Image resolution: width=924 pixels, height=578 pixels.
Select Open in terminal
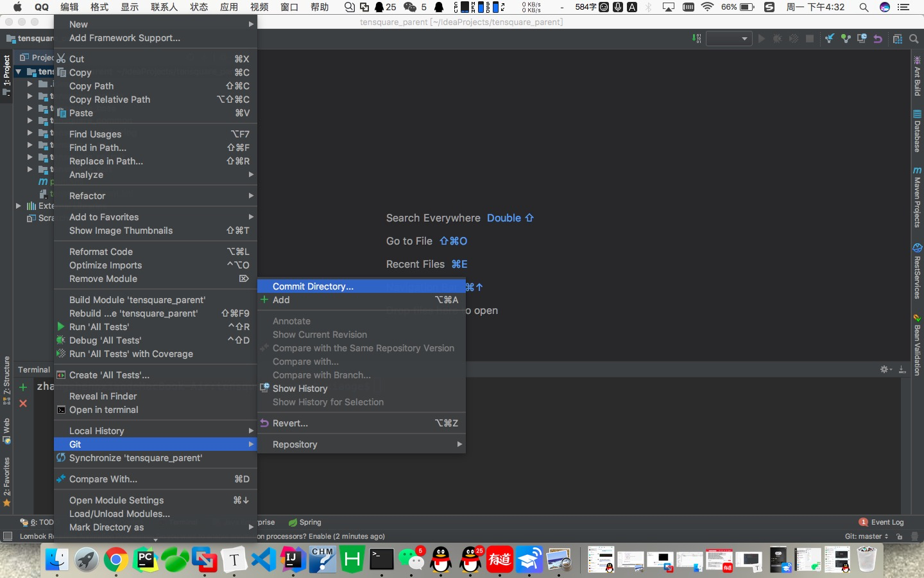point(156,410)
